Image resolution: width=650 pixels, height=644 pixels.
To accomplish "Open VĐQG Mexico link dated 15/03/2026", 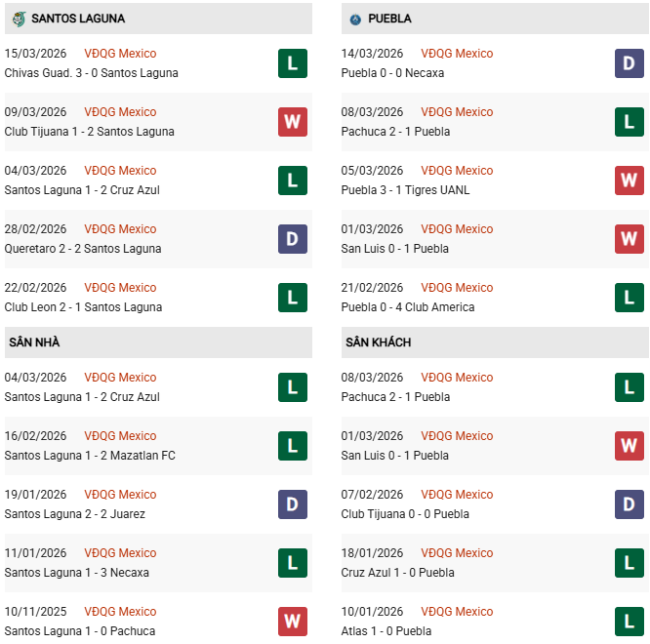I will coord(120,54).
